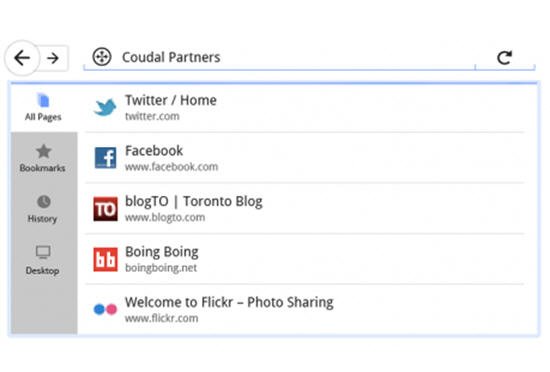Viewport: 550px width, 372px height.
Task: Click the back arrow button
Action: tap(22, 58)
